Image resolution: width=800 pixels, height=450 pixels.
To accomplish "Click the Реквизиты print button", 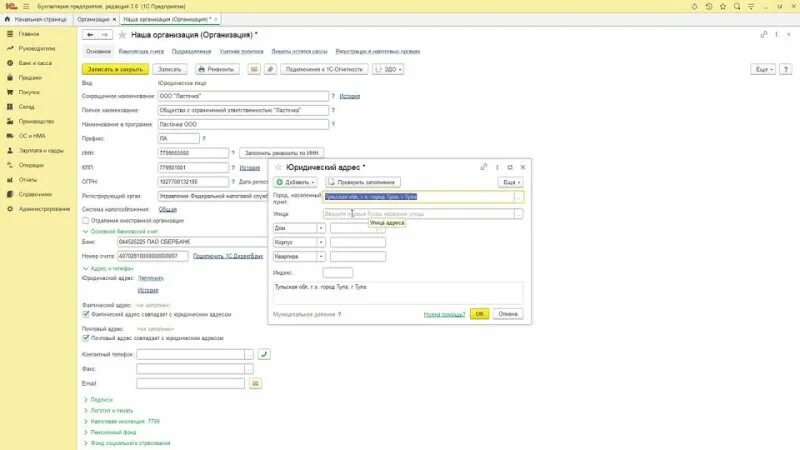I will 217,69.
